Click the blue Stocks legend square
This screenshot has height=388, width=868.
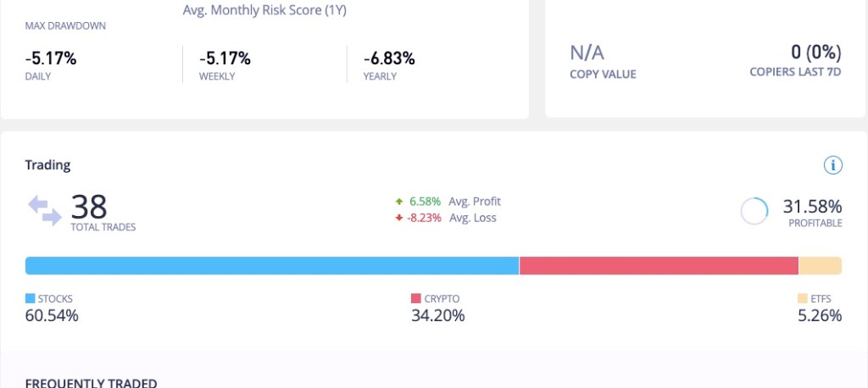coord(31,299)
